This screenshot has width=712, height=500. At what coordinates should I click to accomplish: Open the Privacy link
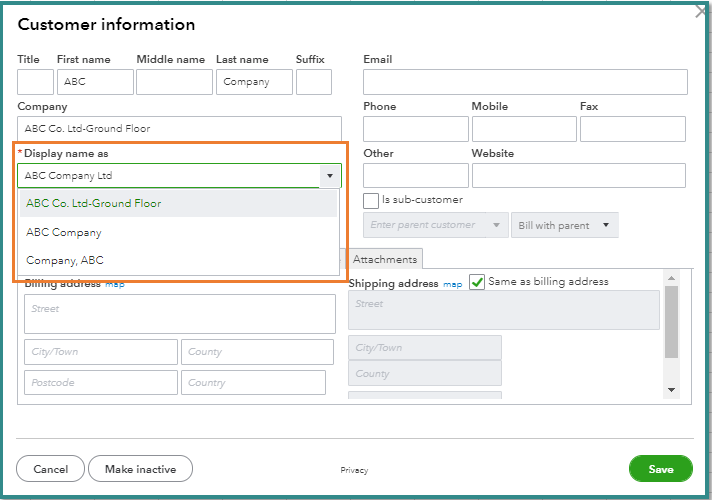click(x=354, y=470)
